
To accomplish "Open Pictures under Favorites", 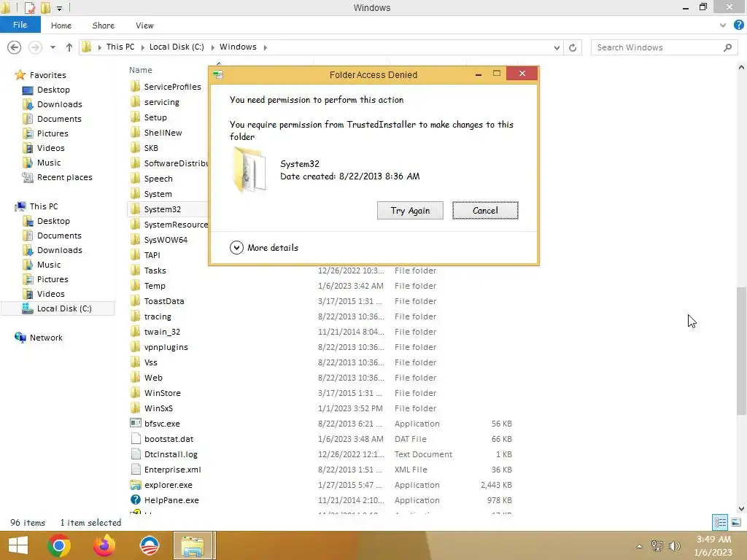I will coord(53,133).
